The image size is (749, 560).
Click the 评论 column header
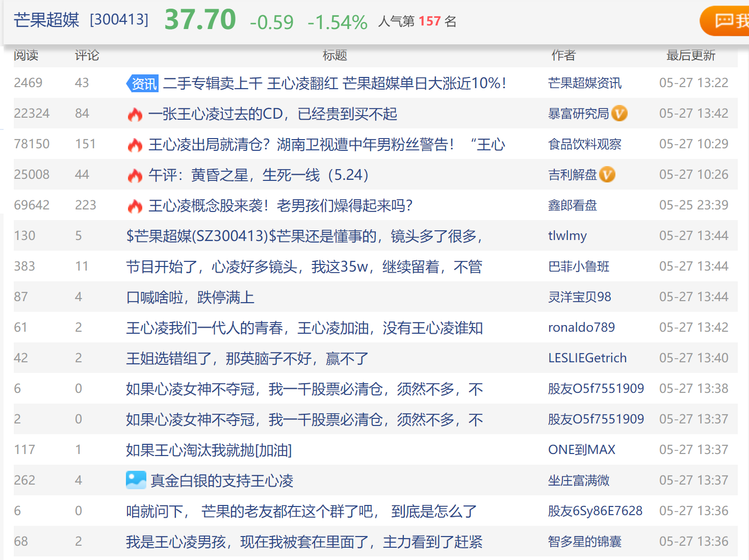pos(87,55)
